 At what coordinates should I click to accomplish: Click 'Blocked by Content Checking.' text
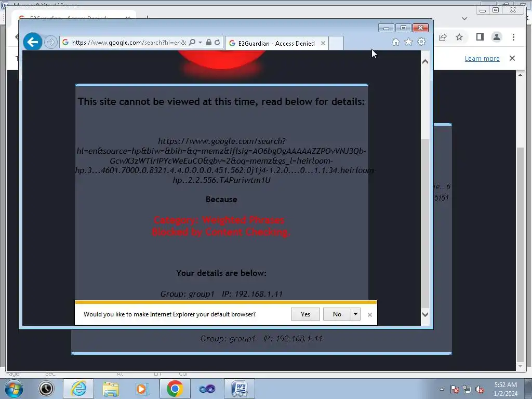[x=221, y=232]
